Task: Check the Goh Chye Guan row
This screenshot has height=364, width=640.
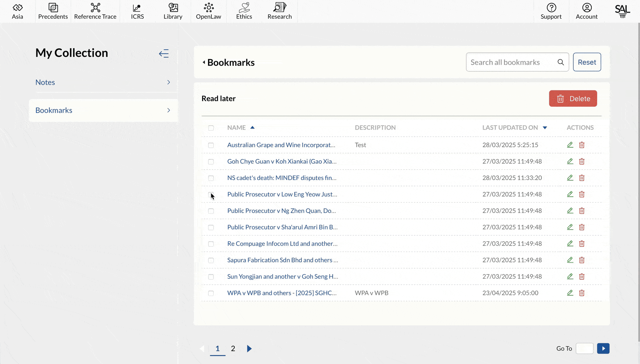Action: click(211, 162)
